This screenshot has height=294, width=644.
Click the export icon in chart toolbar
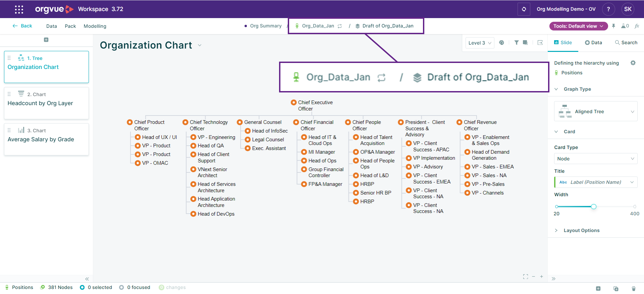point(540,43)
